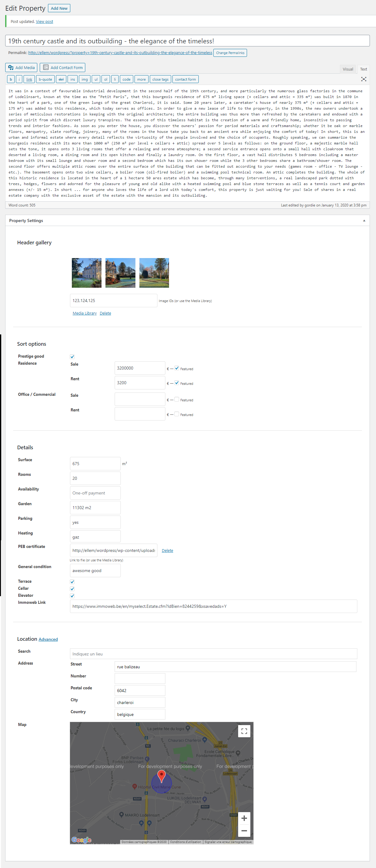Image resolution: width=376 pixels, height=868 pixels.
Task: Enable Featured for Office Commercial Rent
Action: tap(177, 414)
